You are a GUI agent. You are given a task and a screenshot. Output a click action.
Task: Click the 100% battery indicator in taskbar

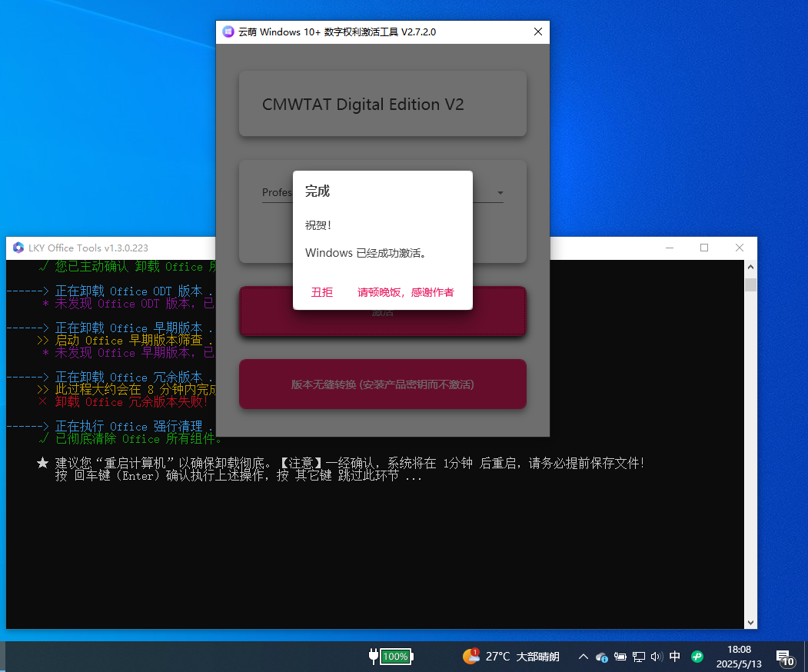391,657
